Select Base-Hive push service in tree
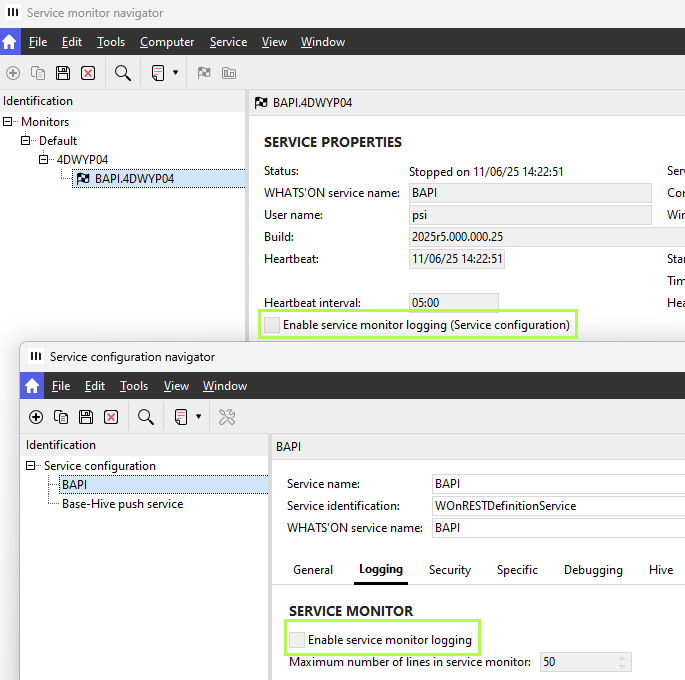 (122, 504)
